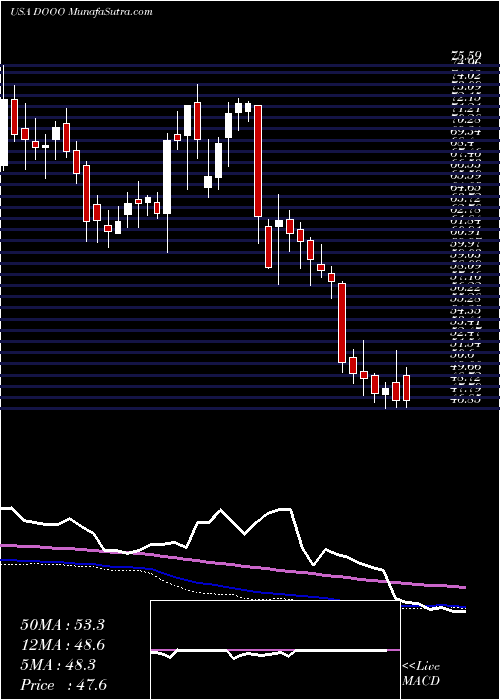The width and height of the screenshot is (500, 700).
Task: Click inside the Live MACD inset panel
Action: 275,650
